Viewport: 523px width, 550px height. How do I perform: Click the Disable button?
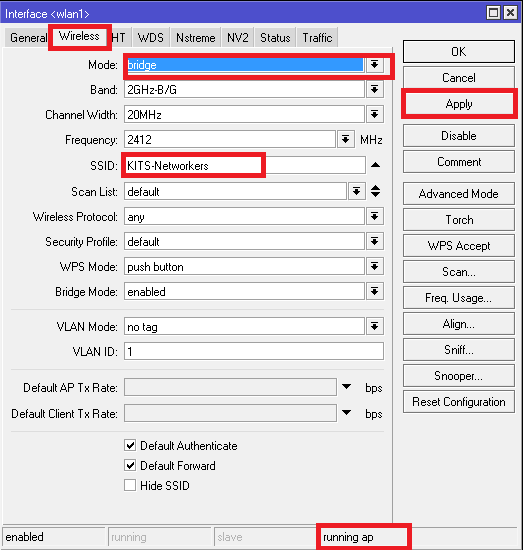click(459, 135)
